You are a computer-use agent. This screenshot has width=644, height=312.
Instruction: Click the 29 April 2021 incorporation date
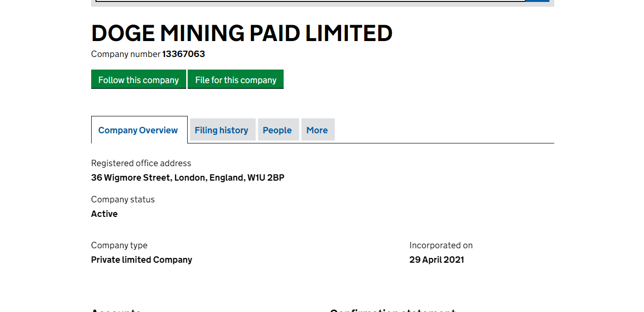437,260
